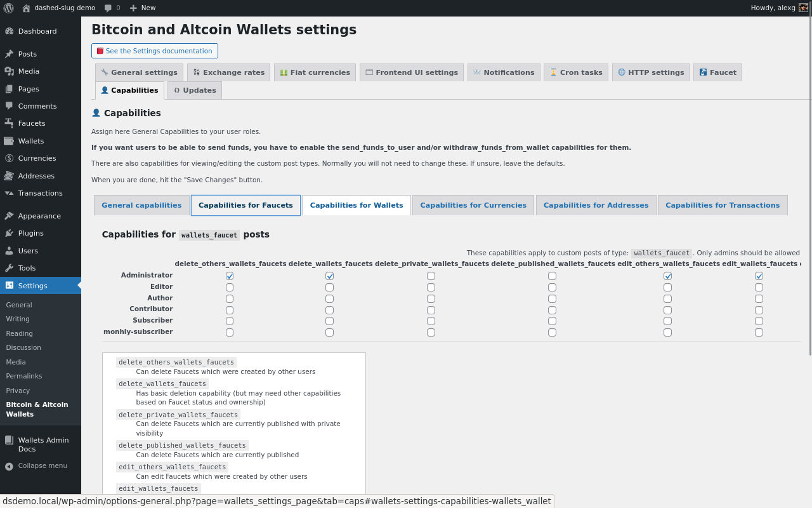Screen dimensions: 812x508
Task: Check Administrator delete_private_wallets_faucets checkbox
Action: point(431,276)
